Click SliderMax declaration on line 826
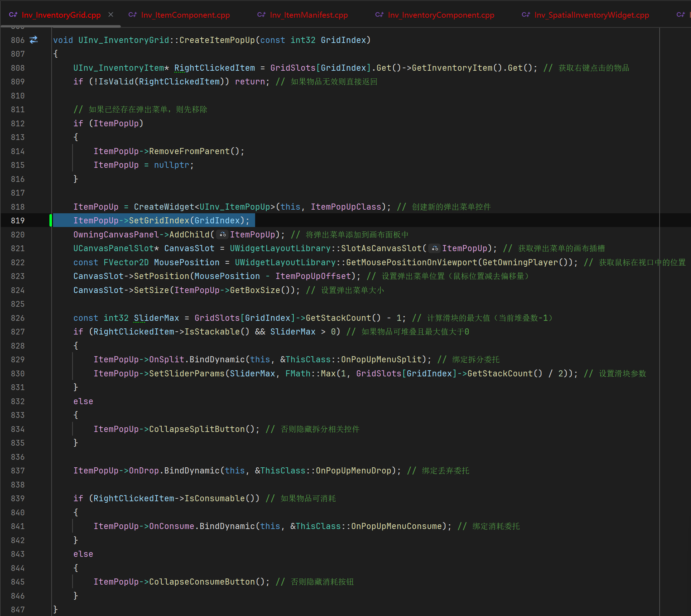The height and width of the screenshot is (616, 691). [157, 318]
